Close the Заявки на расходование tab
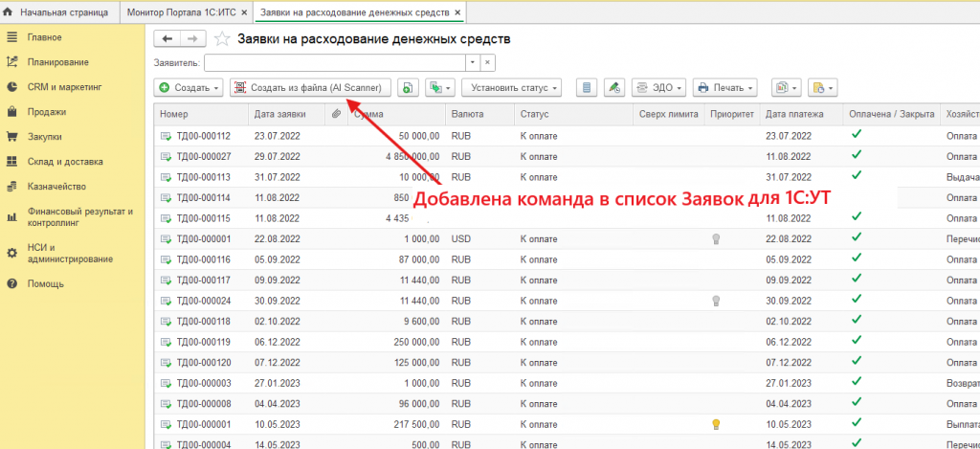This screenshot has width=980, height=449. (457, 11)
